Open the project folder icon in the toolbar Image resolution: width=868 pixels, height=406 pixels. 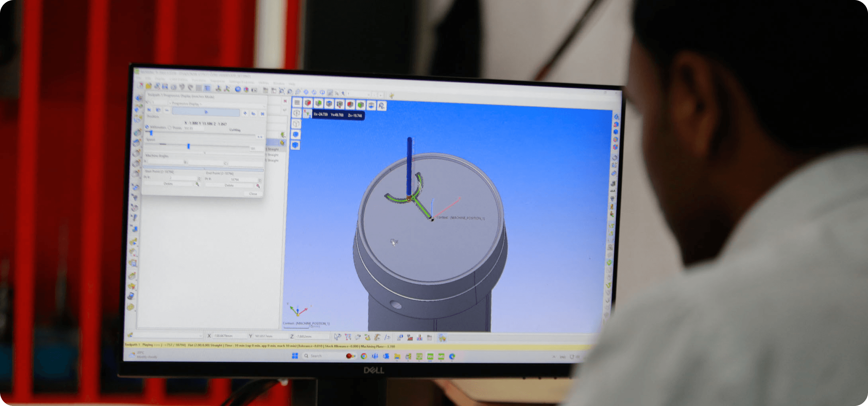(x=149, y=86)
